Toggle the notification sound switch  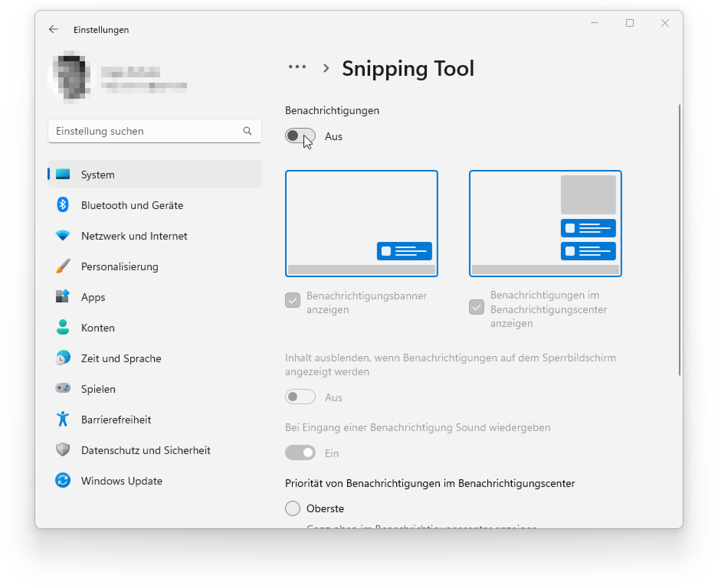(x=300, y=453)
